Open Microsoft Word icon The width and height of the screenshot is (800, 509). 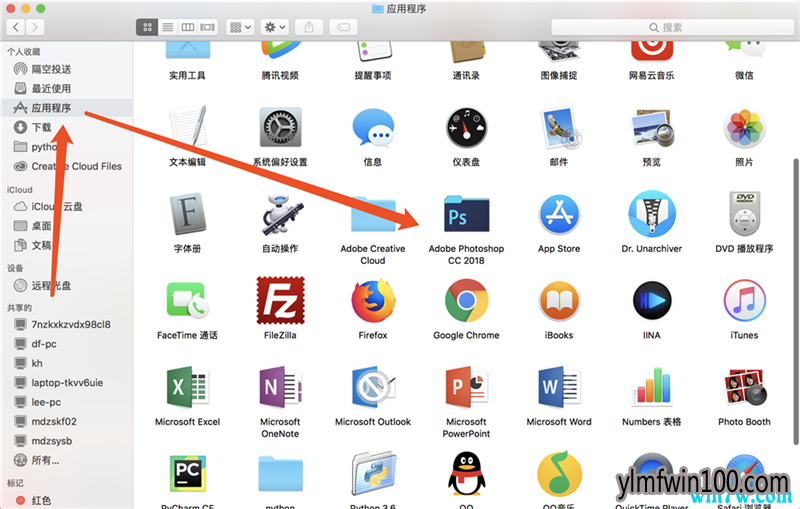pos(559,388)
